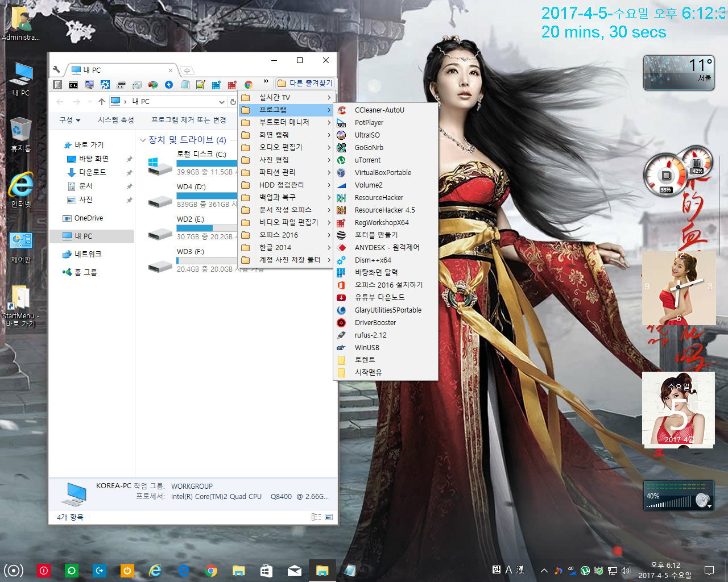
Task: Click 시스템 속성 button
Action: point(116,120)
